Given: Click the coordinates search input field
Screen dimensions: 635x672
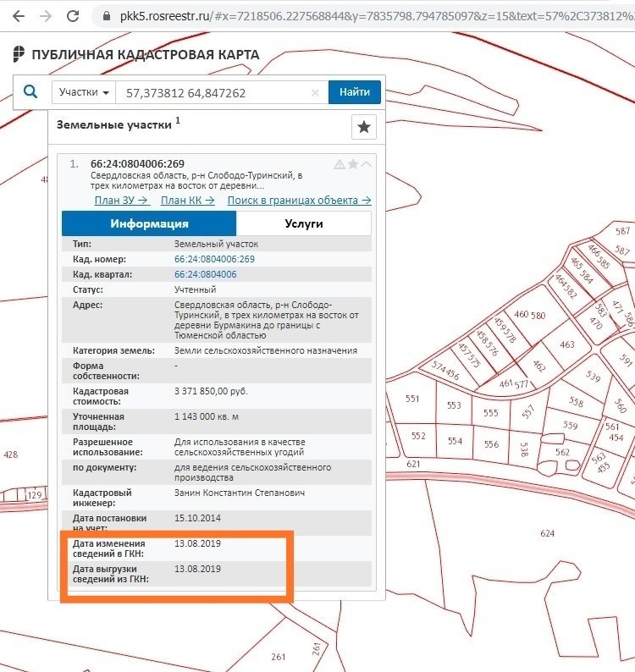Looking at the screenshot, I should (212, 92).
